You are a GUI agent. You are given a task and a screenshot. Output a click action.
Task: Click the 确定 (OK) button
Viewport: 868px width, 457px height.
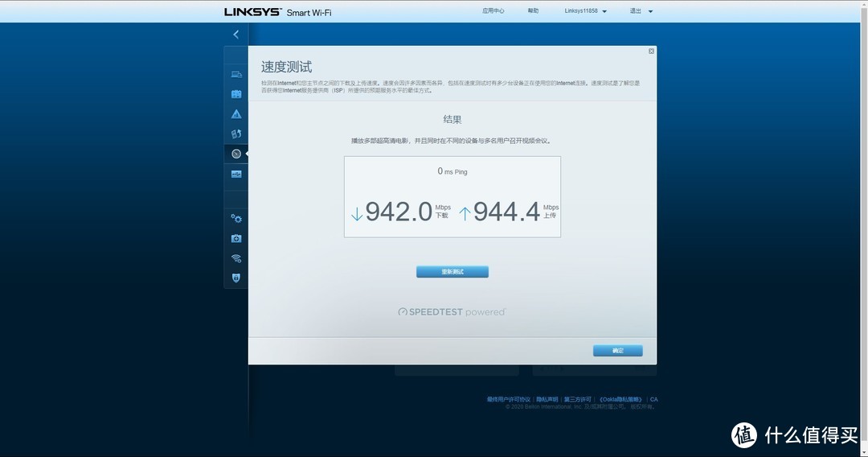point(618,351)
